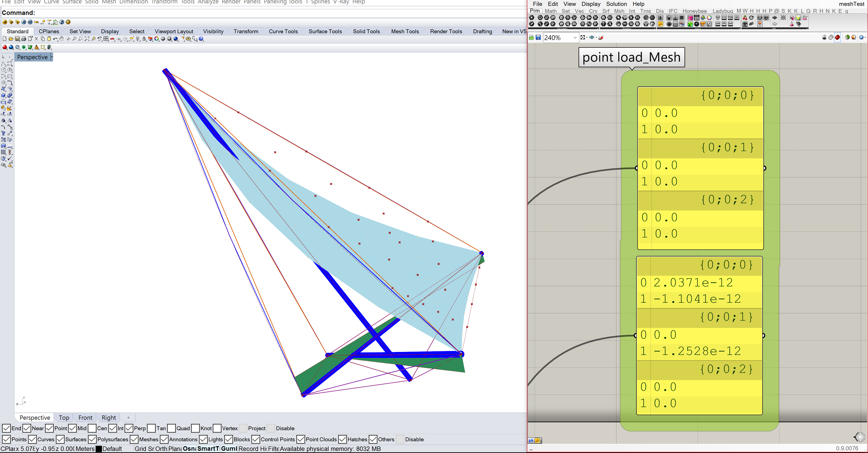Image resolution: width=868 pixels, height=453 pixels.
Task: Switch to the Top viewport tab
Action: pyautogui.click(x=64, y=418)
